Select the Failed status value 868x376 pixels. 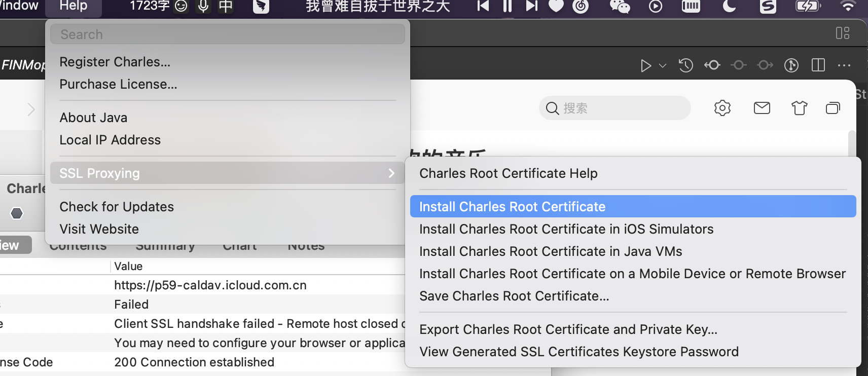coord(131,305)
